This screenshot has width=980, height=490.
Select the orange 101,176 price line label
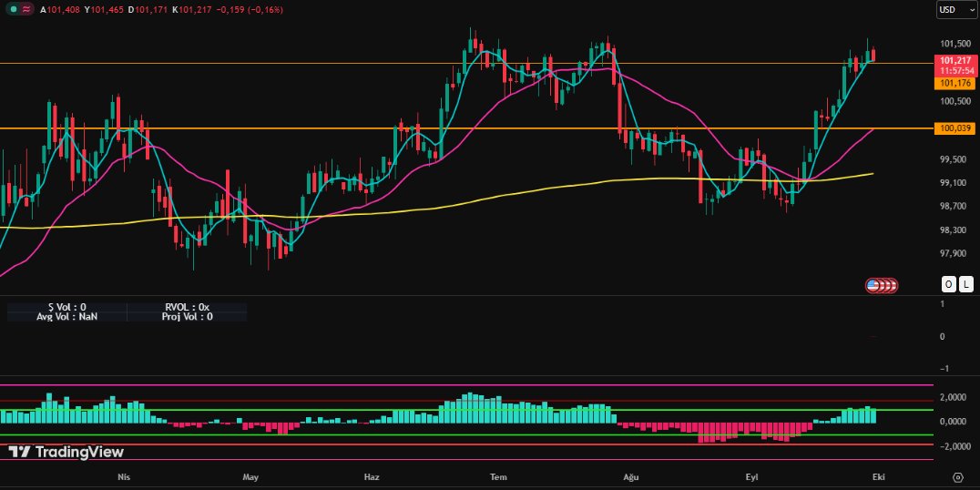point(954,83)
